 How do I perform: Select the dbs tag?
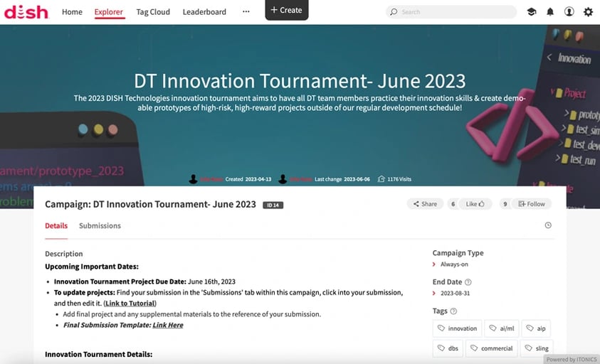[448, 348]
